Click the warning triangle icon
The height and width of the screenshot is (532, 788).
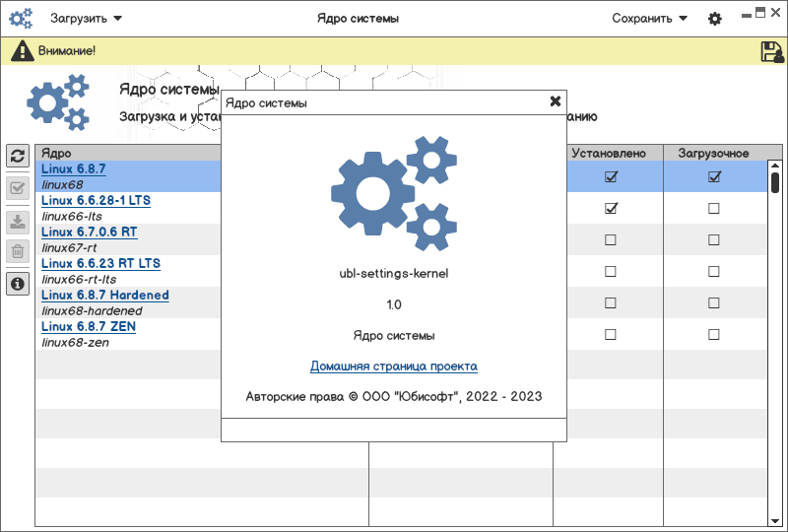click(22, 51)
